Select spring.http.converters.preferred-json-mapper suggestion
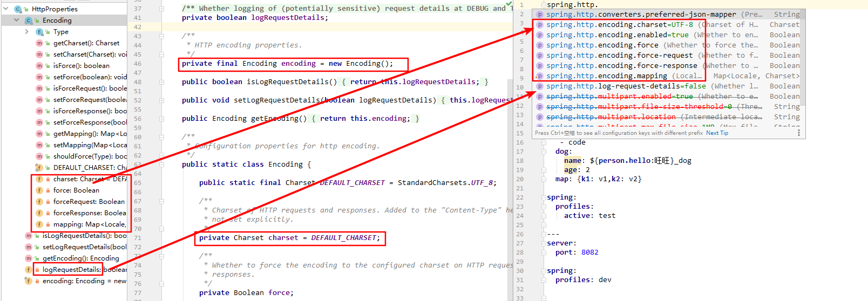Image resolution: width=868 pixels, height=301 pixels. coord(641,15)
